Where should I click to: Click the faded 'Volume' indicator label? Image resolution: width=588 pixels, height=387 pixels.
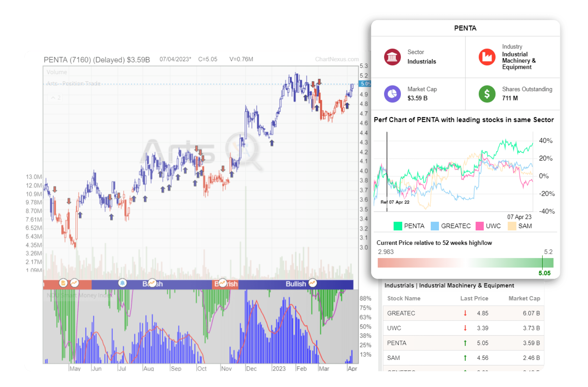57,72
